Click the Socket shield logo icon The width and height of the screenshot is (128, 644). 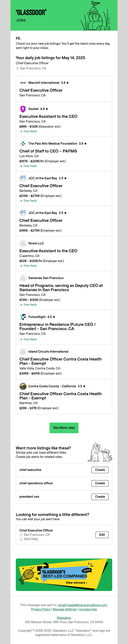pyautogui.click(x=23, y=109)
